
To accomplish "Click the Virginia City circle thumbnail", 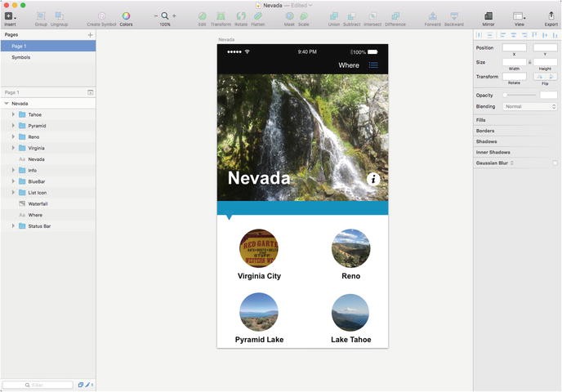I will click(x=259, y=248).
